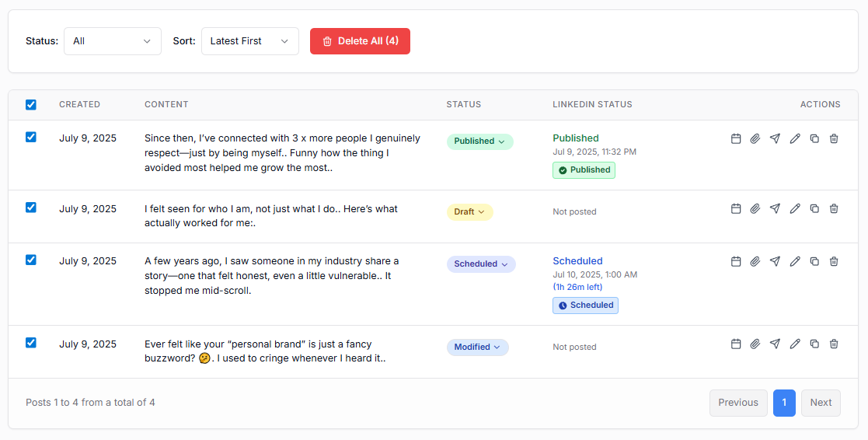Click paperclip attachment icon in Published post row
Viewport: 868px width, 440px height.
click(x=755, y=138)
